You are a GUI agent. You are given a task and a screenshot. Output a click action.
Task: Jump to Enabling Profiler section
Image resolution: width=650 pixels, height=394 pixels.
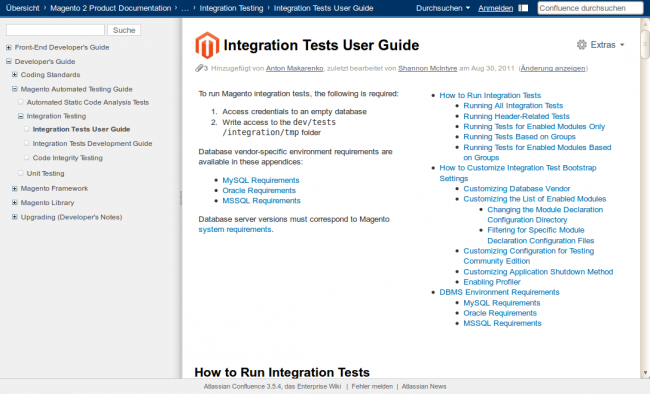492,282
